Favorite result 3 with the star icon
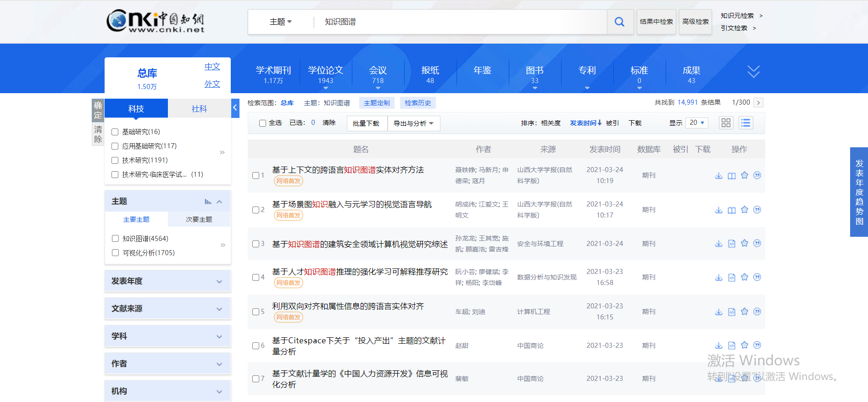 pyautogui.click(x=745, y=243)
